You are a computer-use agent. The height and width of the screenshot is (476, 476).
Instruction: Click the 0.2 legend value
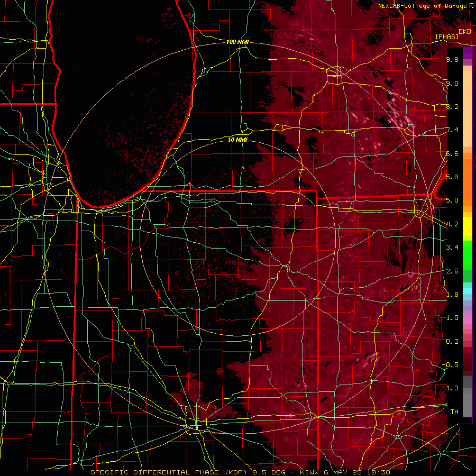[452, 341]
